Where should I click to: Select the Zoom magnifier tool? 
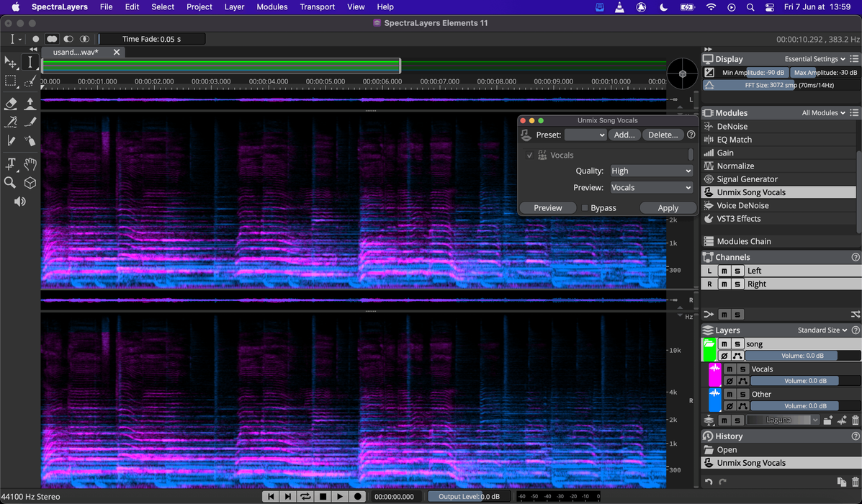pyautogui.click(x=10, y=183)
